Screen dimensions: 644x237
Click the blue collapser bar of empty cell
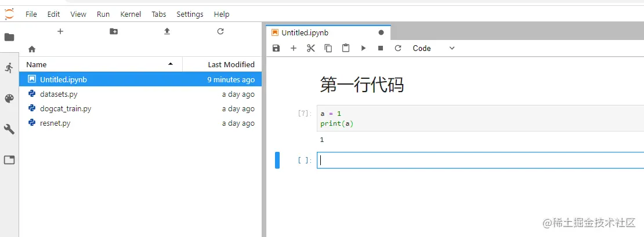pos(277,160)
